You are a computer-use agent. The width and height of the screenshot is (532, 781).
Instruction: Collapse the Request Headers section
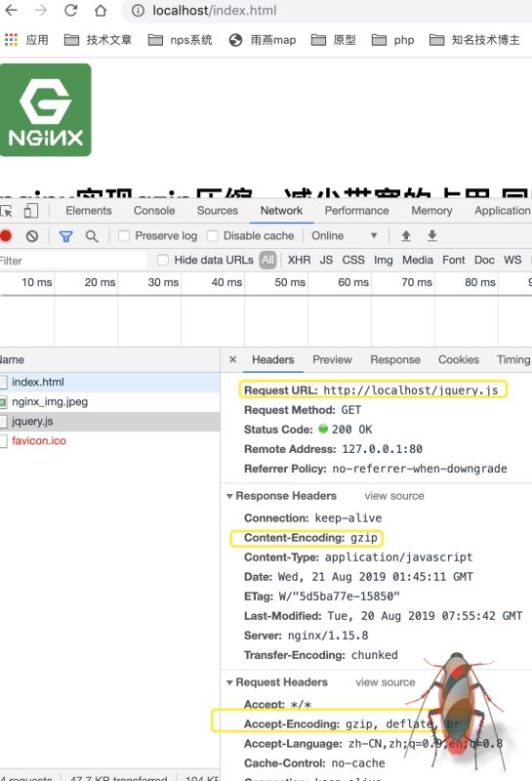229,682
